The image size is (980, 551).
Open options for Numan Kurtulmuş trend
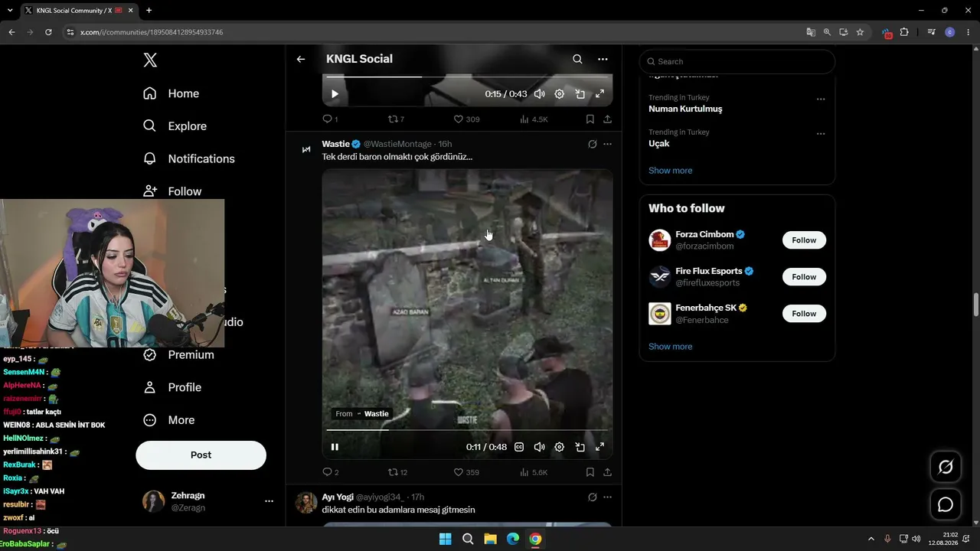tap(821, 99)
